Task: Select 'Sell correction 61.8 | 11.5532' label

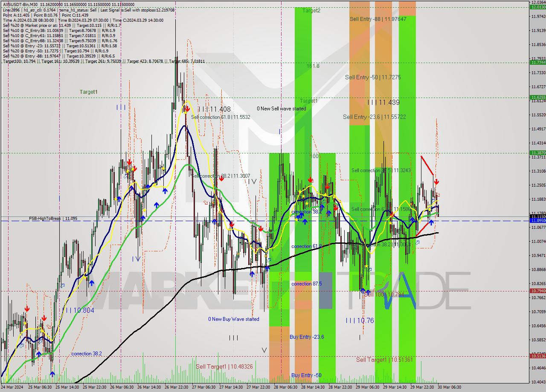Action: 221,117
